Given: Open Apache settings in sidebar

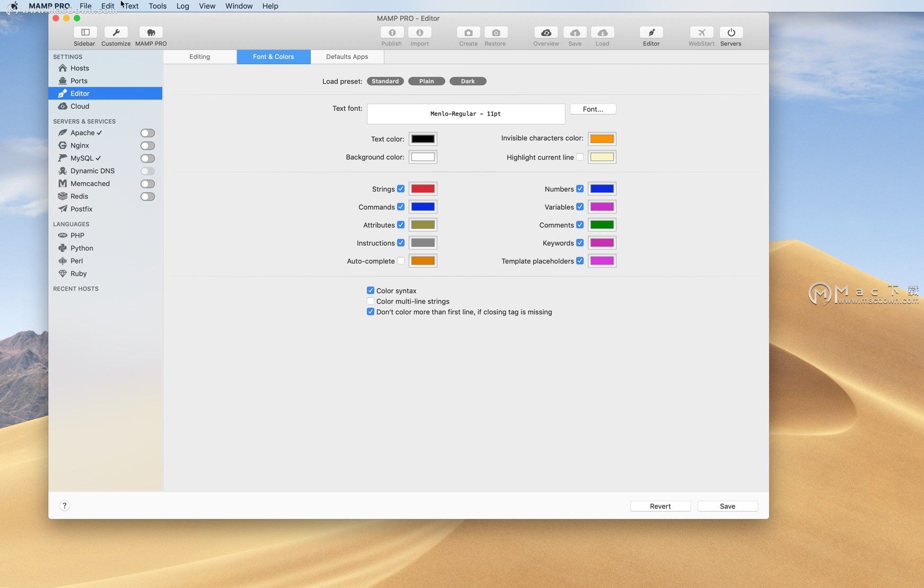Looking at the screenshot, I should click(x=83, y=132).
